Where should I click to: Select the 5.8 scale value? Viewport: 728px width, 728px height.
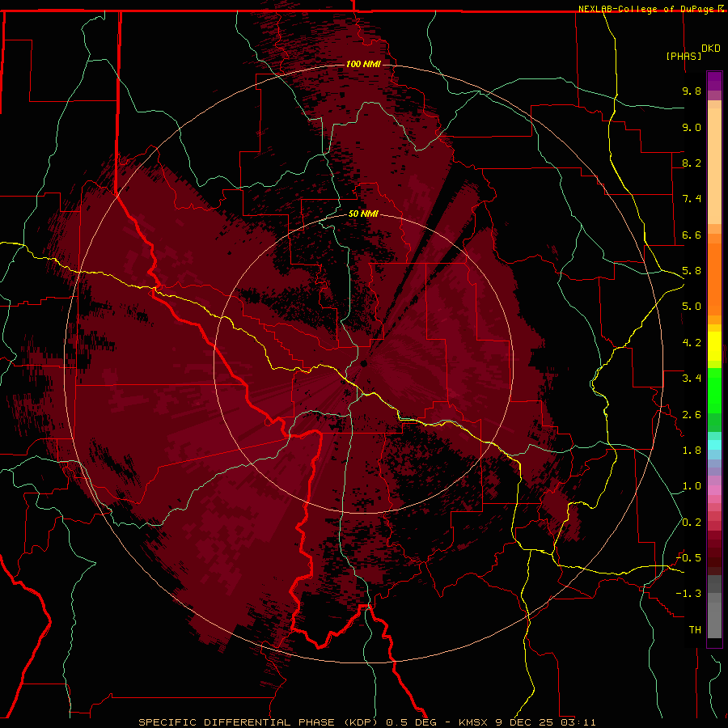[x=692, y=271]
